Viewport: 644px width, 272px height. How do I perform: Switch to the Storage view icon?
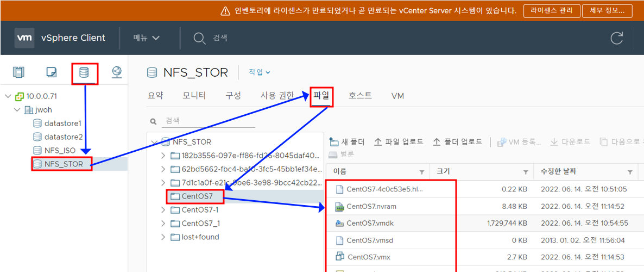tap(84, 73)
